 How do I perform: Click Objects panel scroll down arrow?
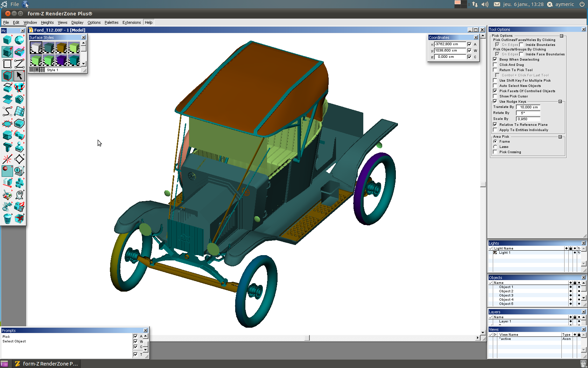tap(583, 298)
